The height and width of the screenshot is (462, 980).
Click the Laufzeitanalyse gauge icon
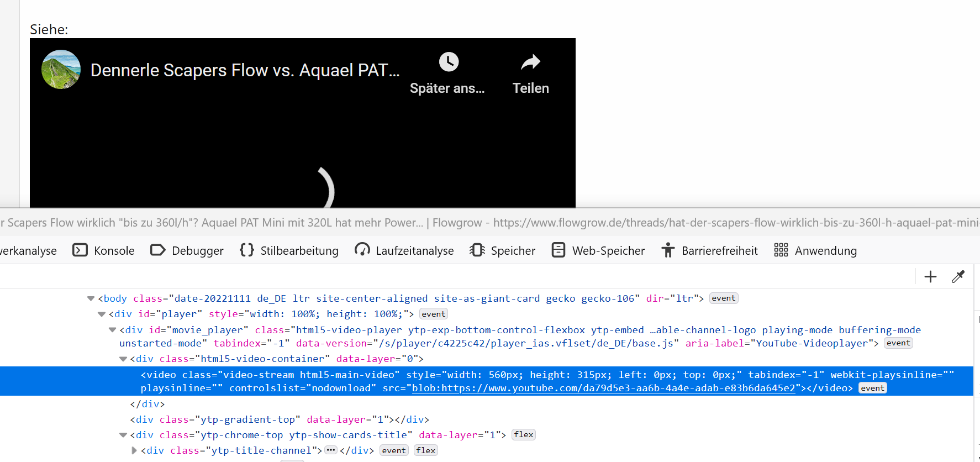click(362, 250)
